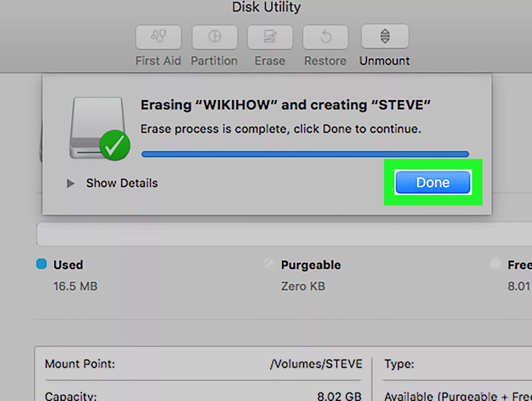Click the First Aid toolbar label
This screenshot has height=401, width=532.
(158, 61)
